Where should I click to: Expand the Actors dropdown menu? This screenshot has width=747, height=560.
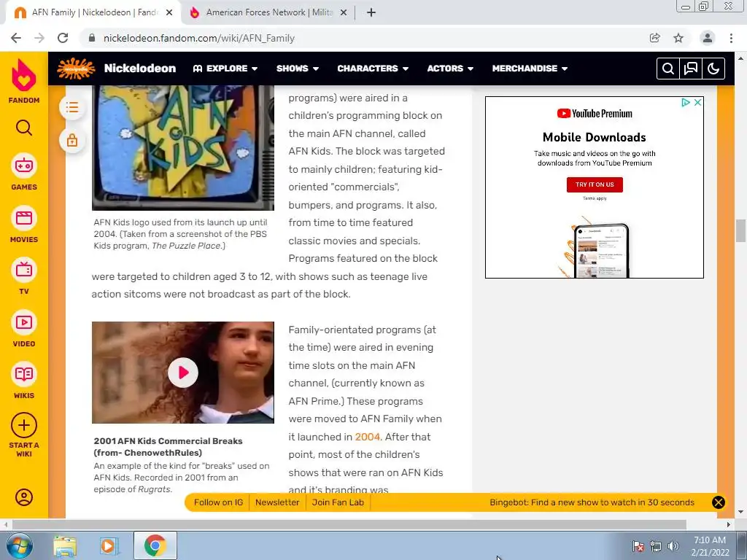click(450, 69)
